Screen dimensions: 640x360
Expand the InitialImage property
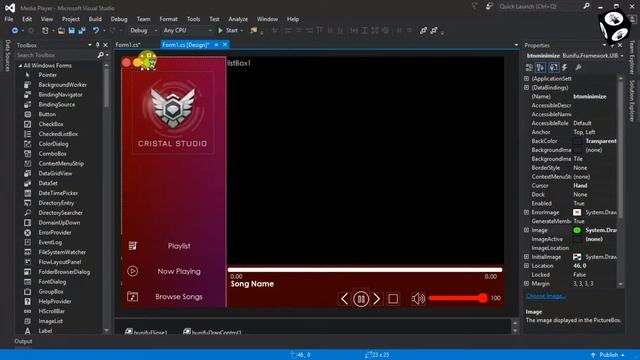tap(527, 257)
